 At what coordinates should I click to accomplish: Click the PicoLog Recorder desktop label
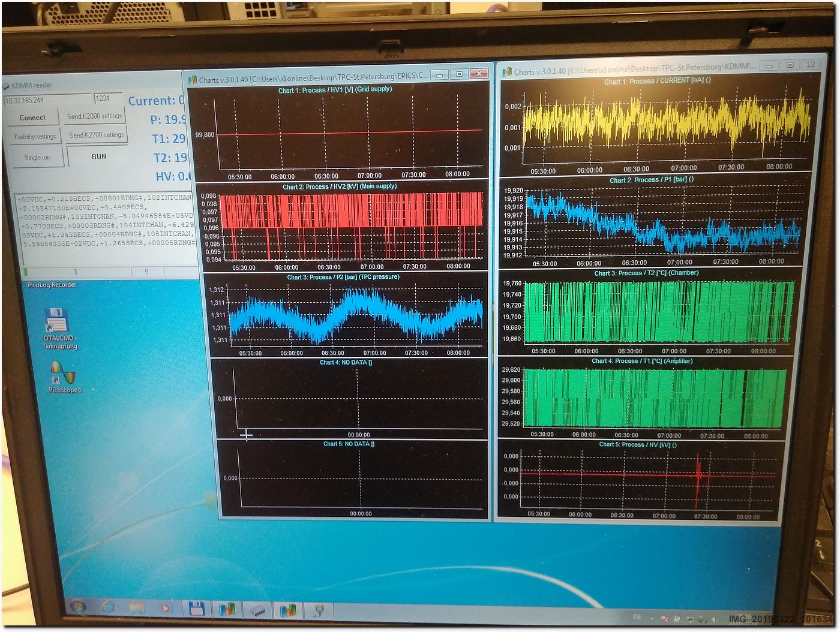pos(52,285)
